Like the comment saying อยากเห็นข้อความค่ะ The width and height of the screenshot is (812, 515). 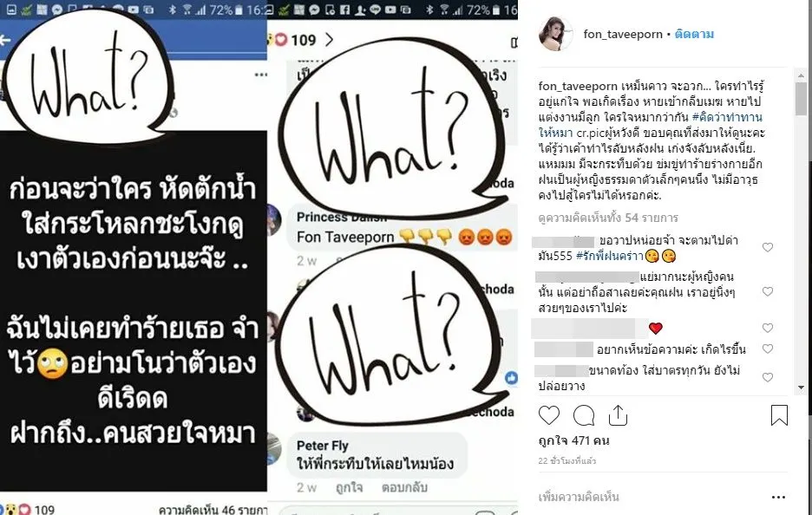[768, 349]
